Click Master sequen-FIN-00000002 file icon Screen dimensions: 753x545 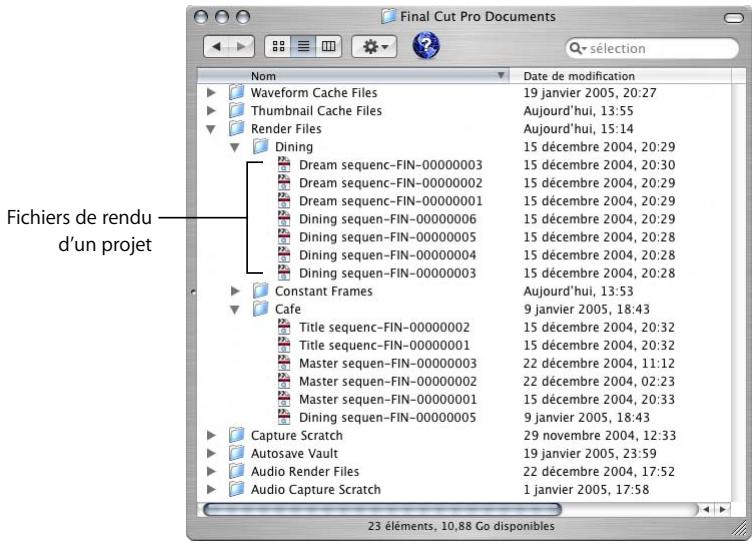coord(284,381)
